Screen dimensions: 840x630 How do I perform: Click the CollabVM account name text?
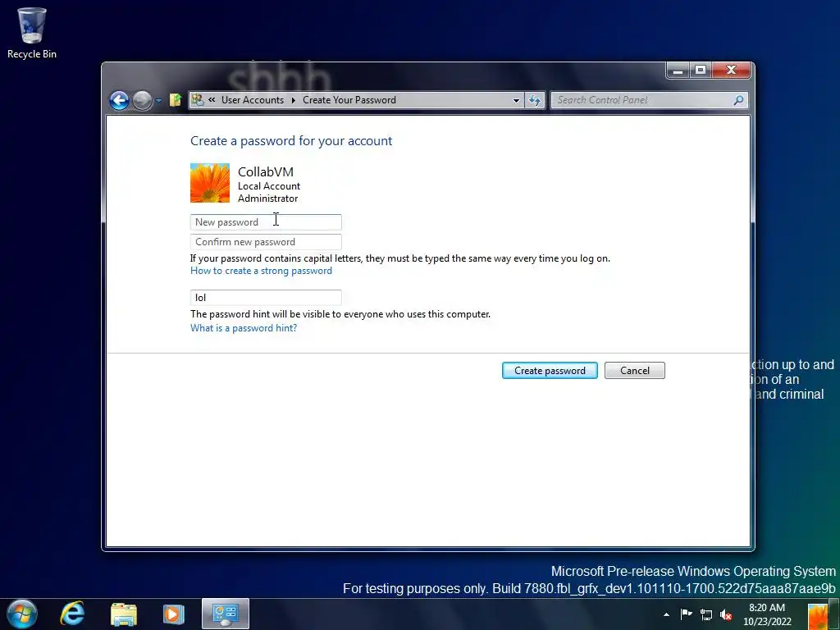click(x=266, y=172)
